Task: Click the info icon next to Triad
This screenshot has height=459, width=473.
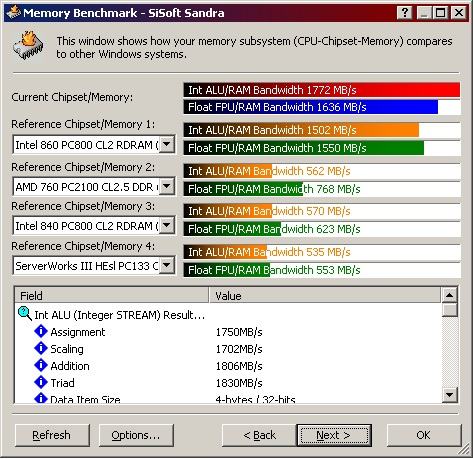Action: (41, 382)
